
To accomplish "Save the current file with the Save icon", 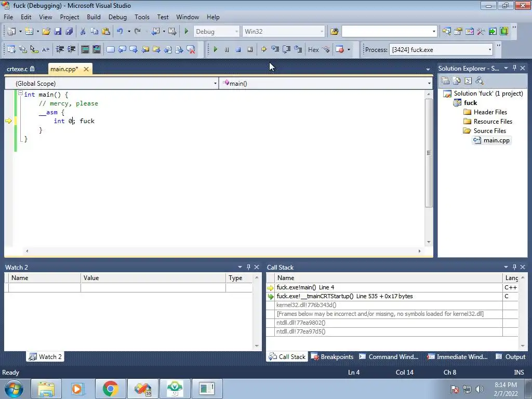I will (x=58, y=31).
